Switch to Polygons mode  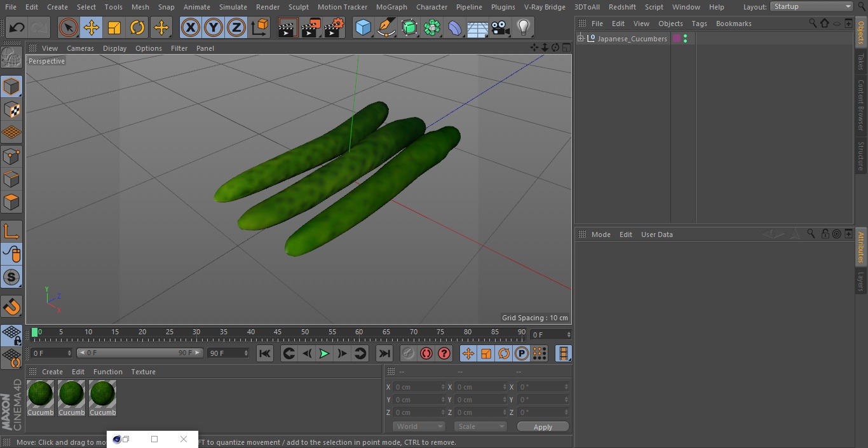click(11, 202)
